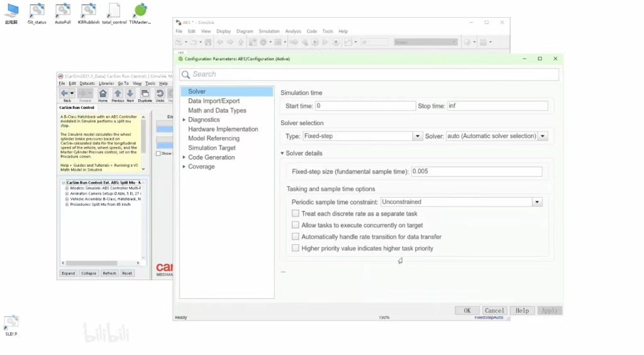Image resolution: width=644 pixels, height=355 pixels.
Task: Click the Undo icon in CarSim
Action: (x=160, y=93)
